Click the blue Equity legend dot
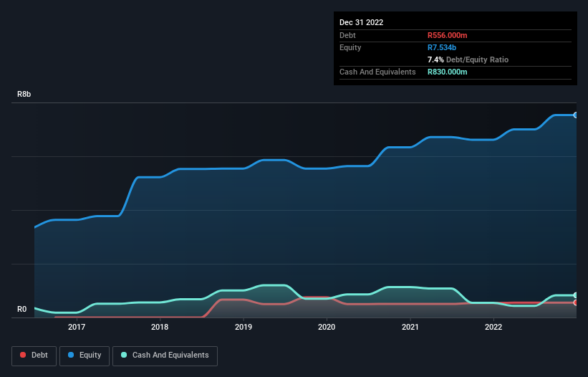The height and width of the screenshot is (377, 588). coord(71,355)
